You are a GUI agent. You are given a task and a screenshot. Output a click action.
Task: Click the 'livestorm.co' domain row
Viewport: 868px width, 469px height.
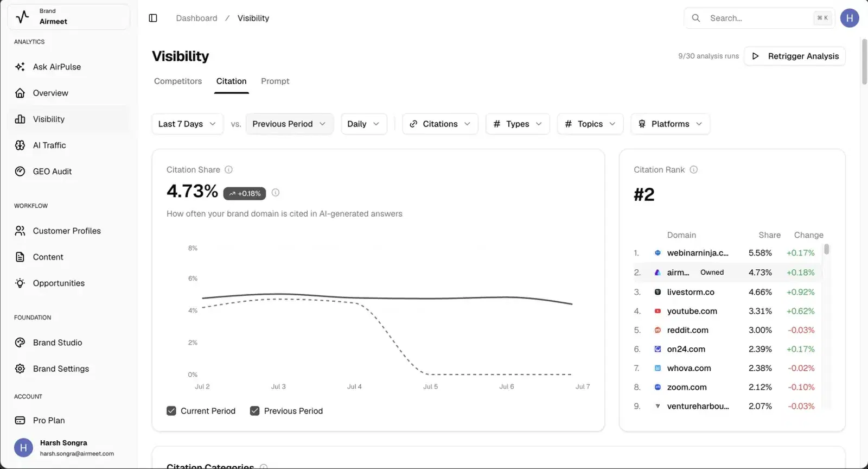tap(727, 292)
